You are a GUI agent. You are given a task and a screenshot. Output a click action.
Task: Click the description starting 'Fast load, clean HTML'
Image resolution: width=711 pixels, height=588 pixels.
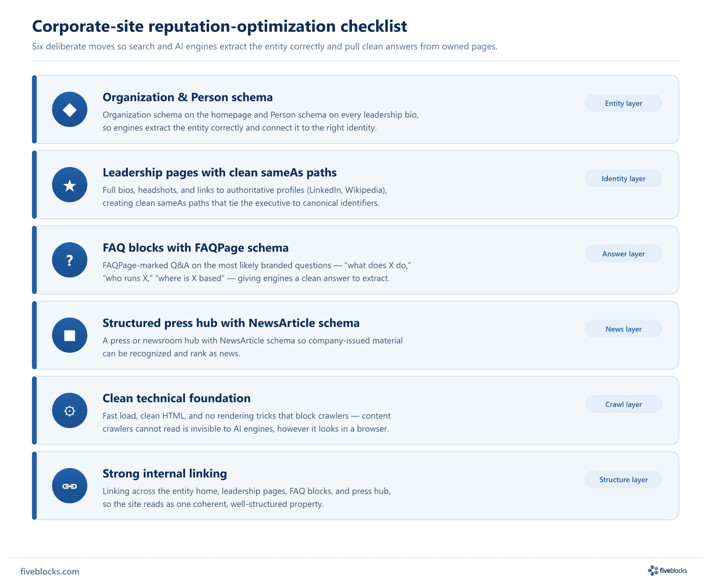coord(246,422)
